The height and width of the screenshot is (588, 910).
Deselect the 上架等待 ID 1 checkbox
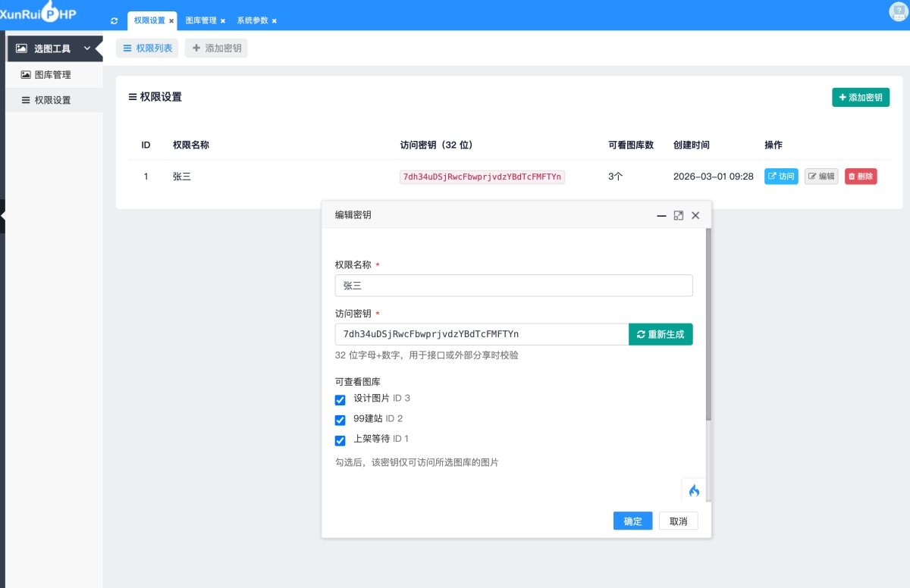click(340, 441)
